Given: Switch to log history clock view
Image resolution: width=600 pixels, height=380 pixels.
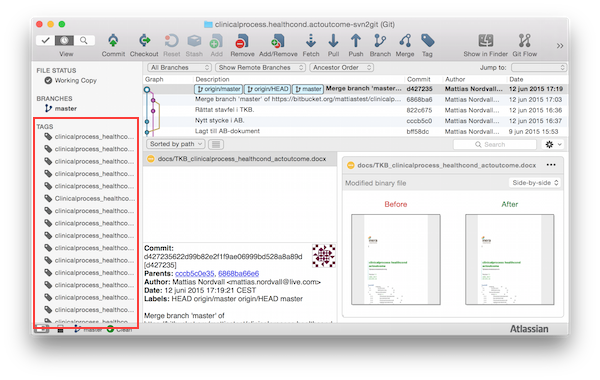Looking at the screenshot, I should 64,40.
